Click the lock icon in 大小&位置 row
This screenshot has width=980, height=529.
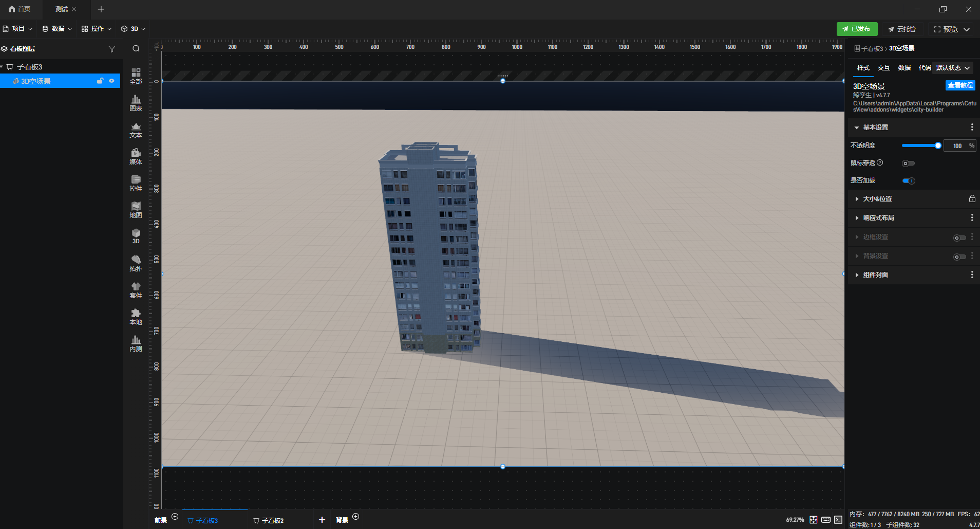[x=972, y=198]
